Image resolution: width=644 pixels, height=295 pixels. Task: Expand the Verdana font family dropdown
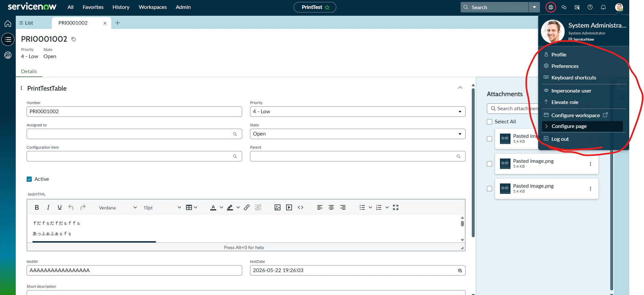click(118, 208)
